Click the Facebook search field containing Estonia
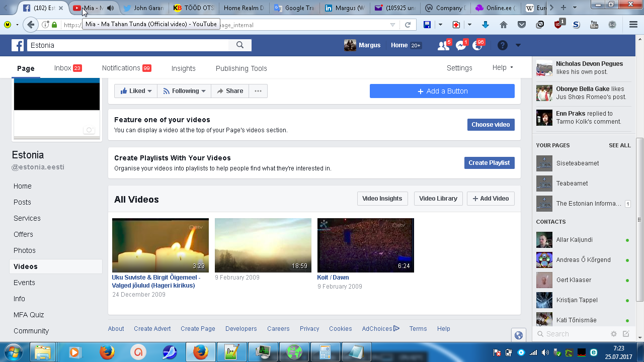 [x=128, y=45]
